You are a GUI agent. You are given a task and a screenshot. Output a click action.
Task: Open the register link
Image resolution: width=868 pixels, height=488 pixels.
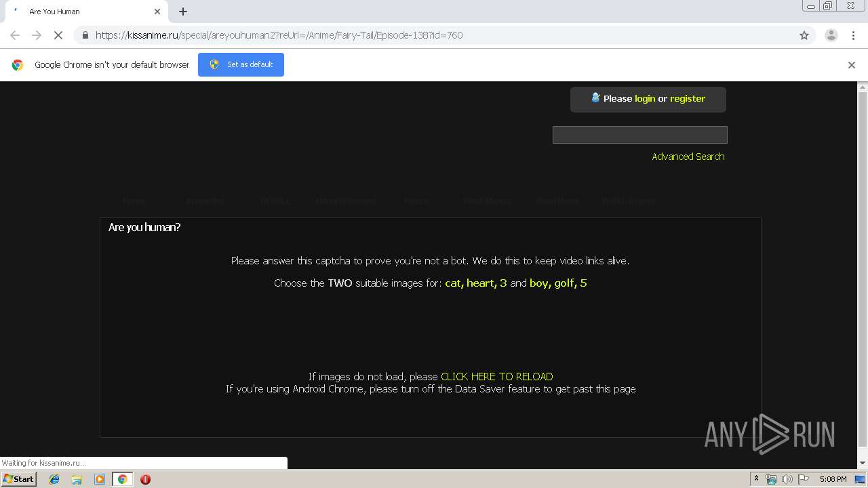coord(688,98)
